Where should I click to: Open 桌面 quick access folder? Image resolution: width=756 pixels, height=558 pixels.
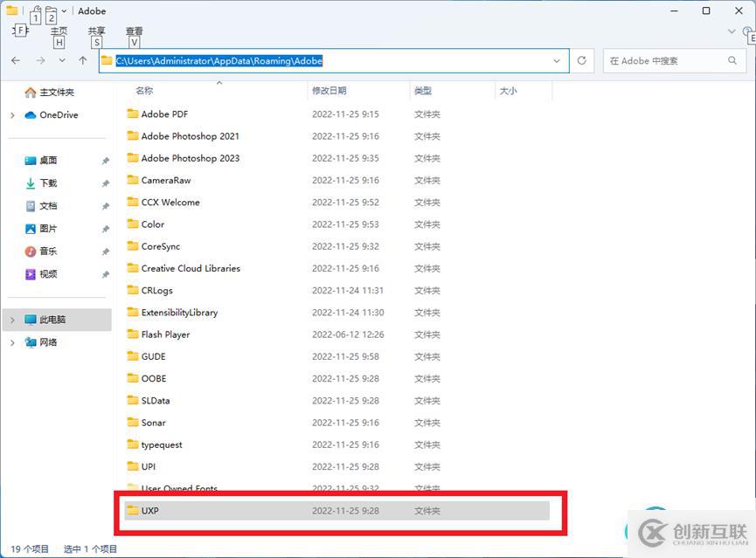[x=48, y=160]
